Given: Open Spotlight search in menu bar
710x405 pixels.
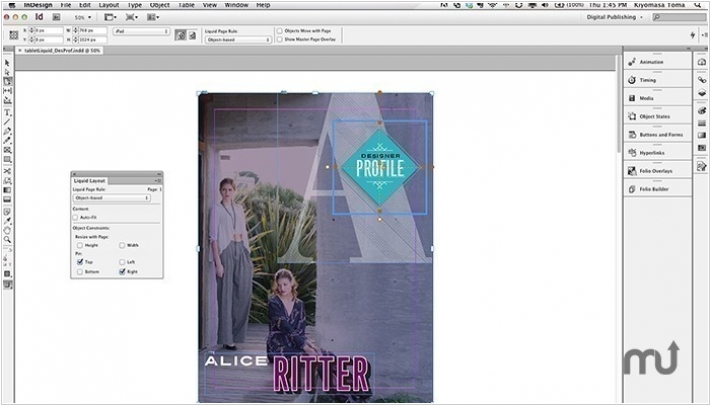Looking at the screenshot, I should pyautogui.click(x=698, y=5).
